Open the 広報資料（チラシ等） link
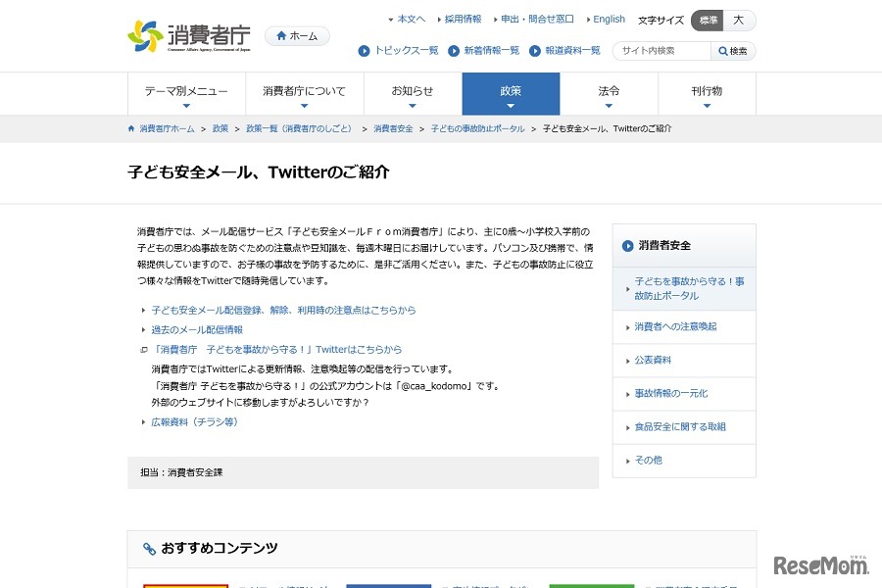 pos(193,421)
